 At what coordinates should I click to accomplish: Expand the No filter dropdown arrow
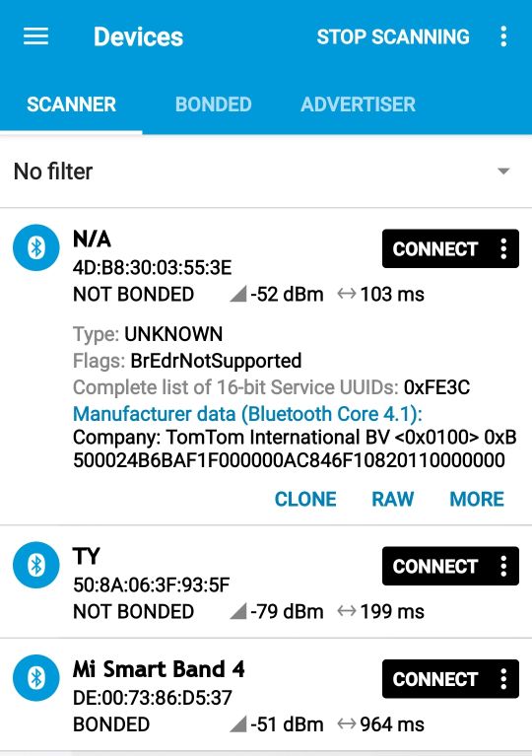503,172
